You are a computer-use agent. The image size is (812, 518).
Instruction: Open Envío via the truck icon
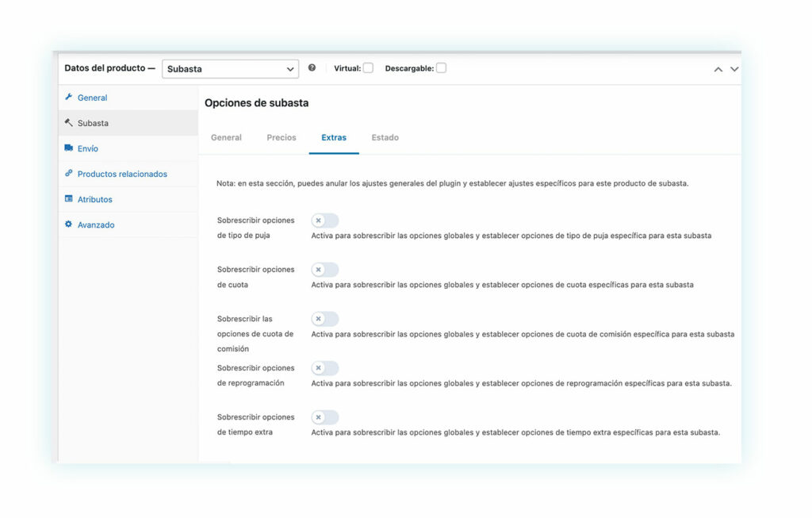point(70,148)
